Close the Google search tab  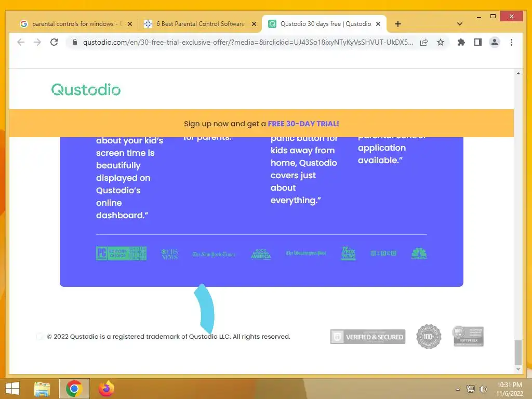[129, 24]
